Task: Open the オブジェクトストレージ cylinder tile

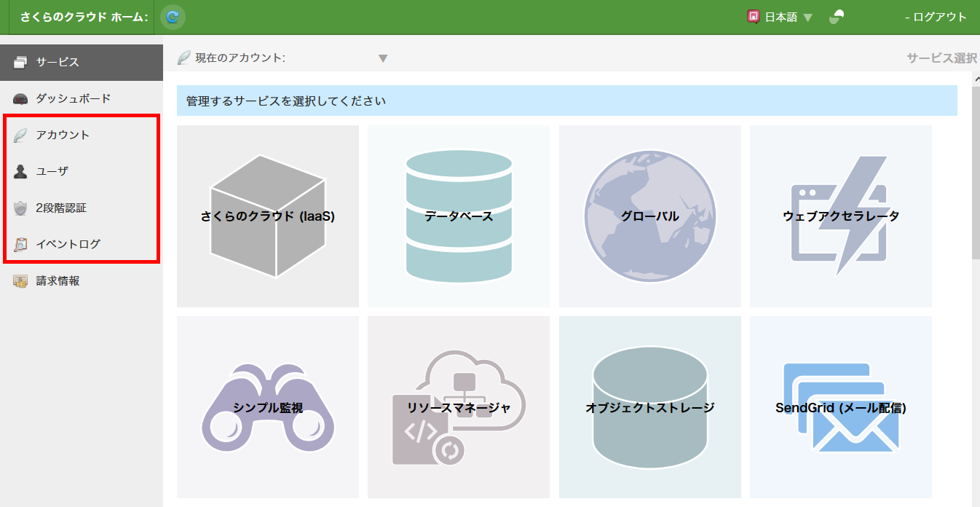Action: point(649,407)
